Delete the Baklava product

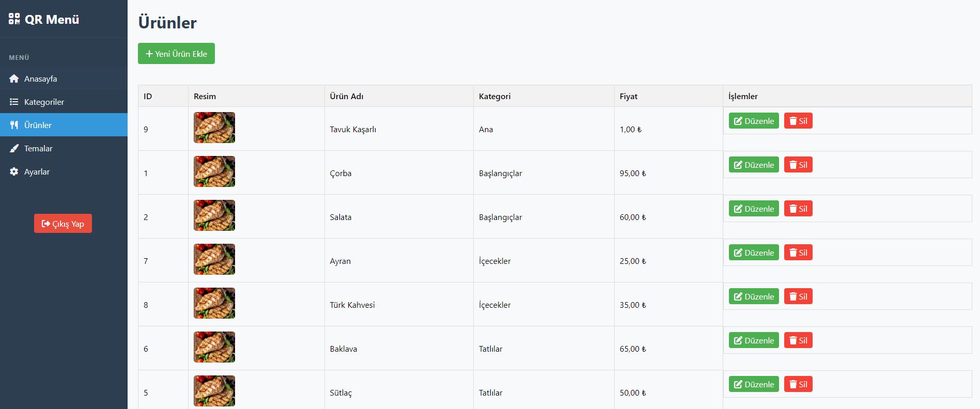tap(798, 340)
